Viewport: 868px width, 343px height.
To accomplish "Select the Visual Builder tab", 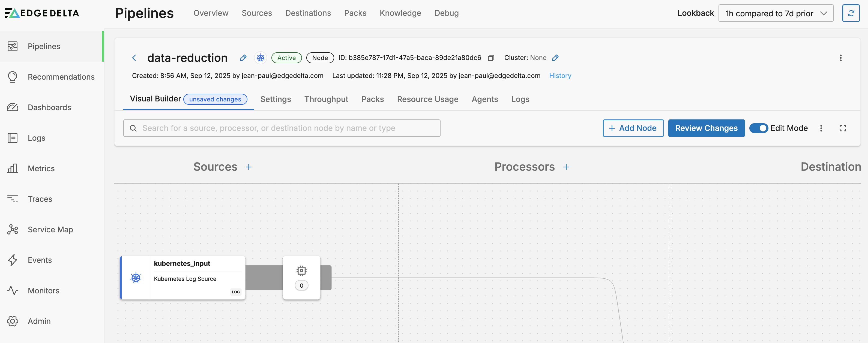I will pyautogui.click(x=155, y=99).
